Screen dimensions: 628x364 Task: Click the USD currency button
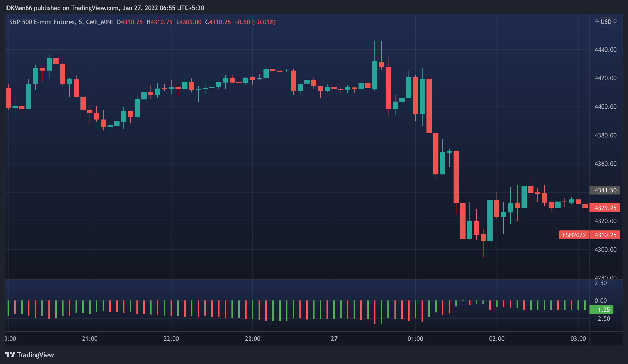click(606, 22)
